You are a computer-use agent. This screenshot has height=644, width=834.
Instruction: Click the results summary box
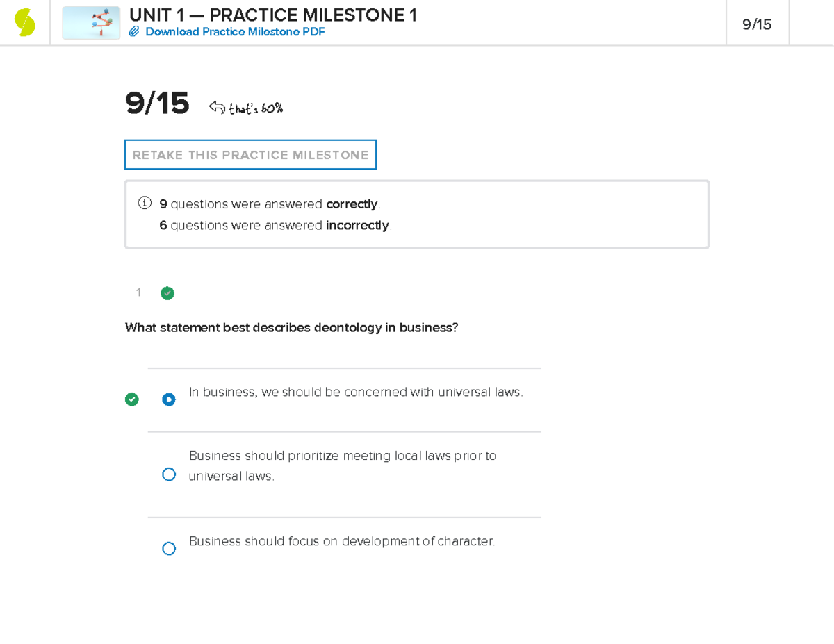416,214
